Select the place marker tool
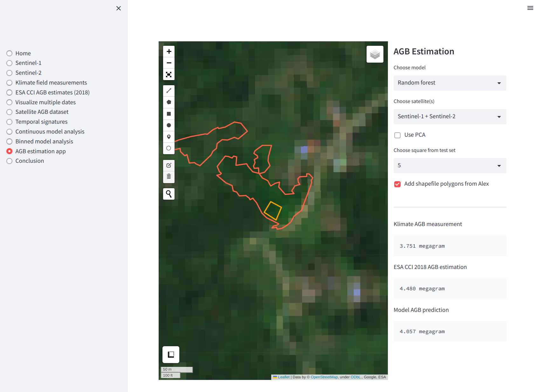 click(x=169, y=137)
